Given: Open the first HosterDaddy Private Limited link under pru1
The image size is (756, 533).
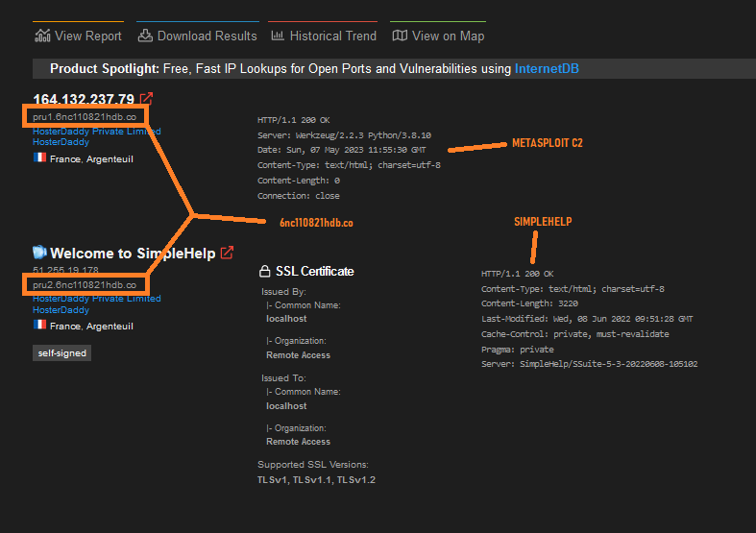Looking at the screenshot, I should pyautogui.click(x=96, y=131).
